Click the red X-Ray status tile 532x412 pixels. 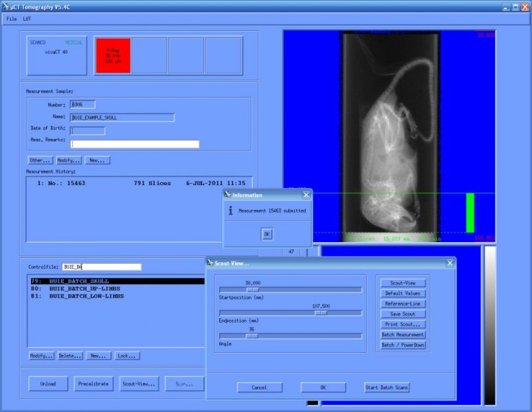click(113, 55)
